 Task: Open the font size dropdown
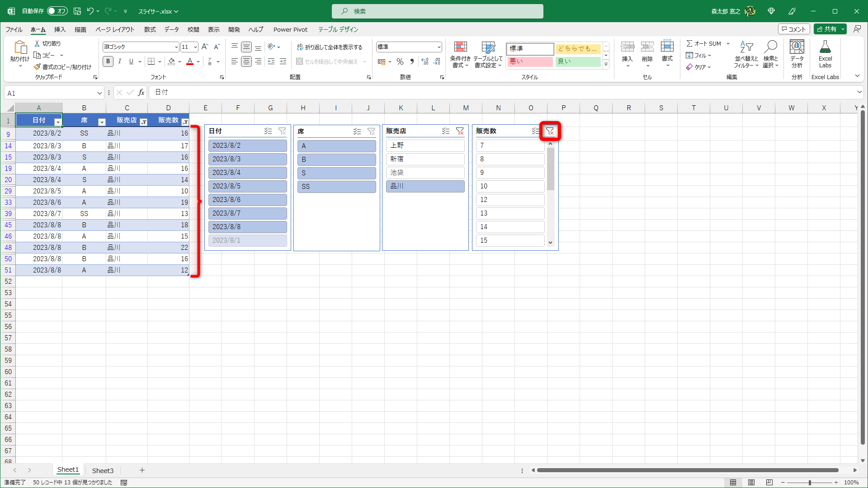(195, 47)
